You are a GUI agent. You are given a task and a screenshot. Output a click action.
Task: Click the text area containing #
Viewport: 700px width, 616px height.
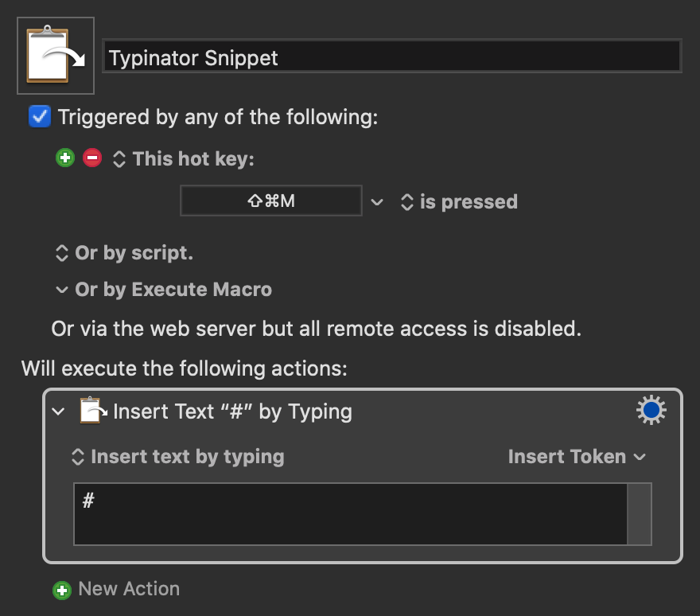coord(351,513)
